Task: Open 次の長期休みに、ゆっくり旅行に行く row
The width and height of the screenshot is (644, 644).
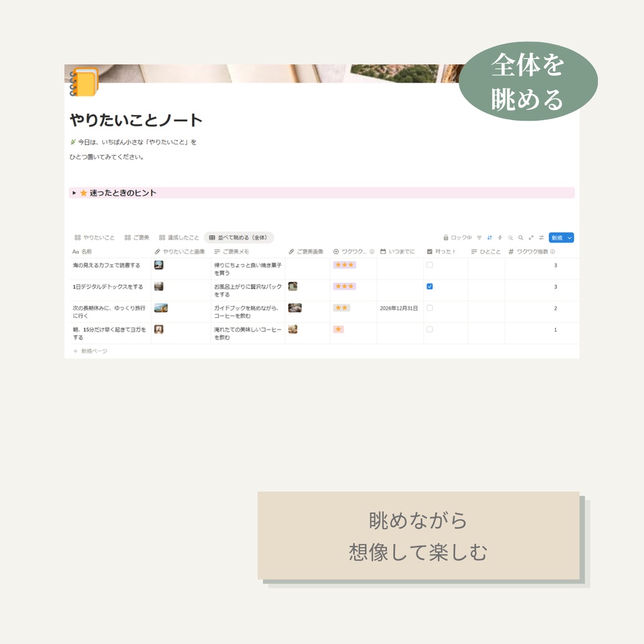Action: point(109,312)
